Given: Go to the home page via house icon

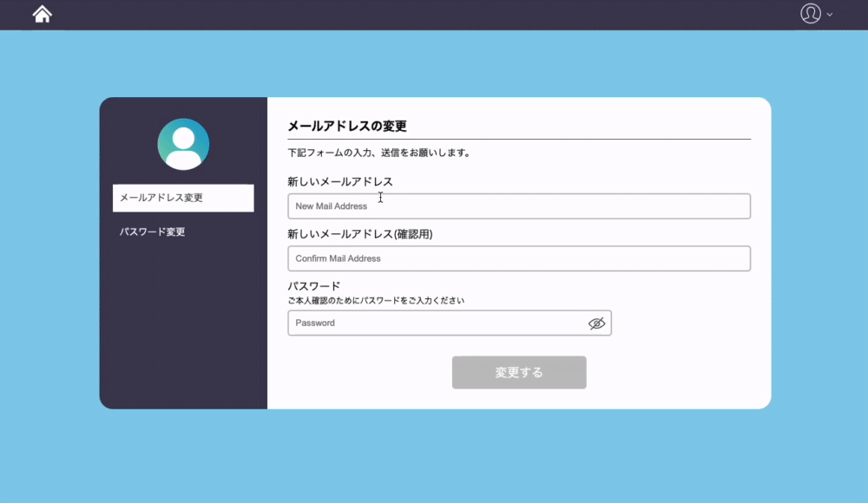Looking at the screenshot, I should 42,14.
